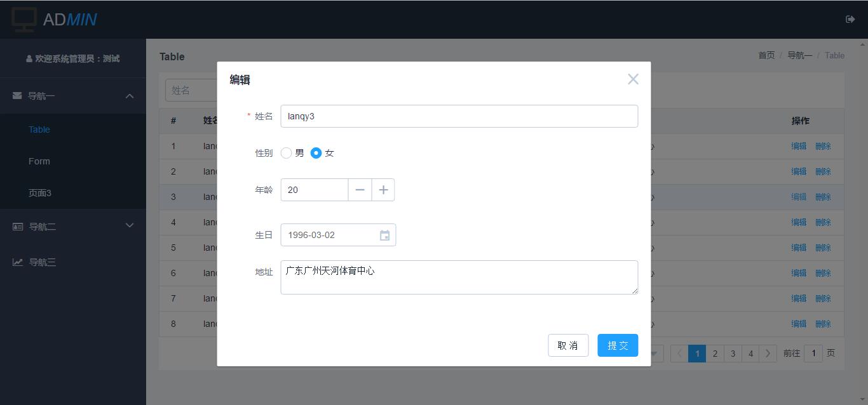The height and width of the screenshot is (405, 868).
Task: Click the user icon next to 欢迎系统管理员
Action: pyautogui.click(x=29, y=58)
